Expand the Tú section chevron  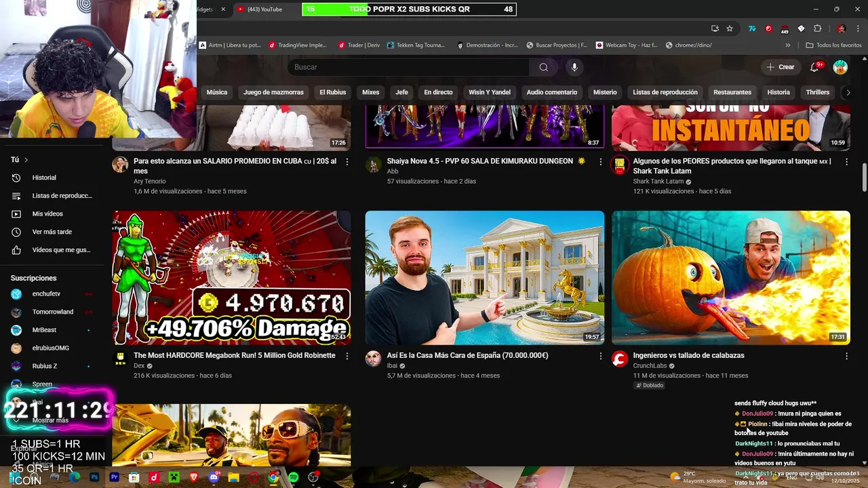(26, 160)
